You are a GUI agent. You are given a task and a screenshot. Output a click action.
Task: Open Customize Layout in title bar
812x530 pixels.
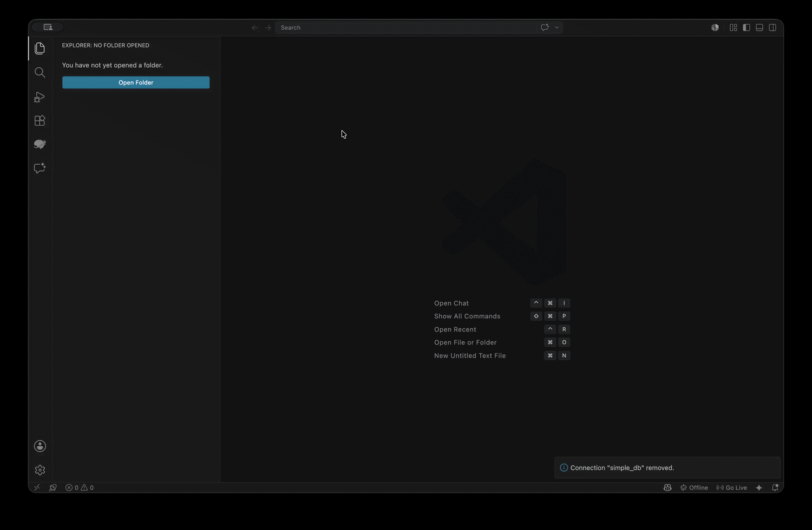tap(733, 27)
